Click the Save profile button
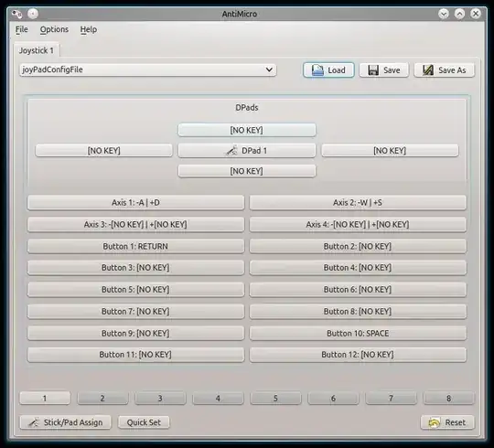This screenshot has height=448, width=494. point(383,69)
